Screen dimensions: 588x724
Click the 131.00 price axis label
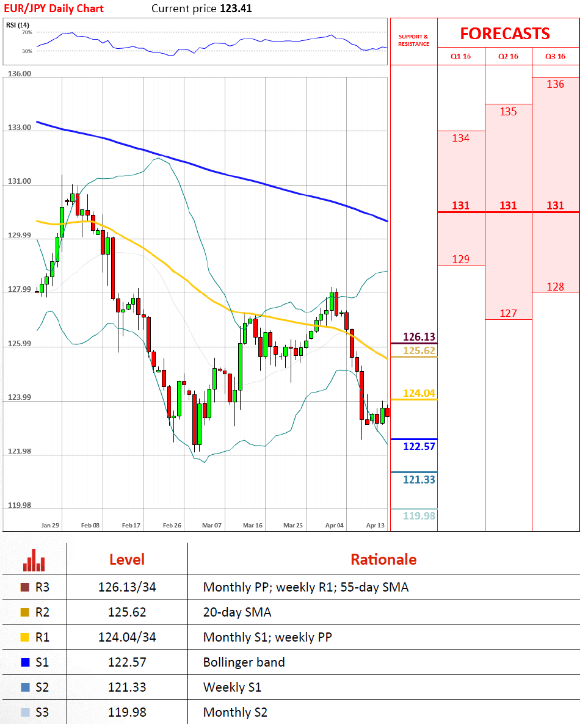[x=20, y=181]
